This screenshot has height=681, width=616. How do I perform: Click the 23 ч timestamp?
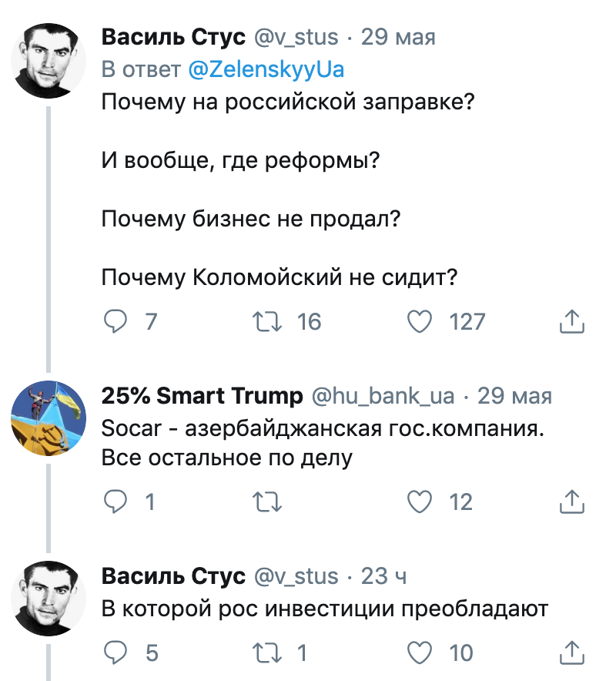click(383, 576)
